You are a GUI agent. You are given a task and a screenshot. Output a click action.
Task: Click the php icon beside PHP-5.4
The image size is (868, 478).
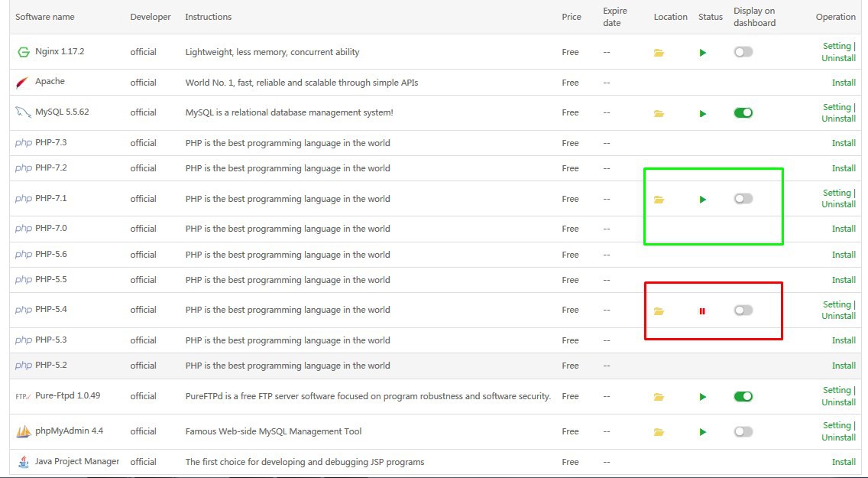coord(23,310)
